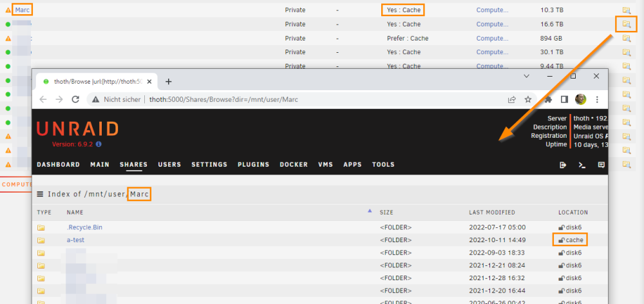Open the Unraid web terminal icon
The height and width of the screenshot is (304, 644).
click(x=582, y=165)
